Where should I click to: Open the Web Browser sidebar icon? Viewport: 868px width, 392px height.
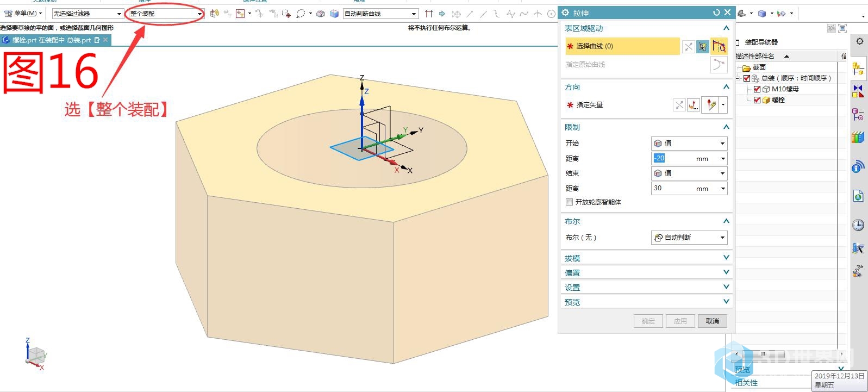858,196
